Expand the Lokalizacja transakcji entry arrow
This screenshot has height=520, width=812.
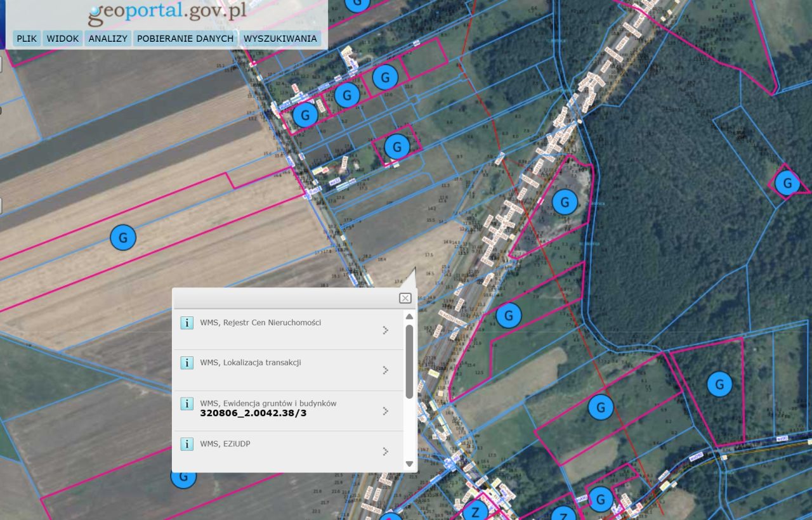coord(385,370)
